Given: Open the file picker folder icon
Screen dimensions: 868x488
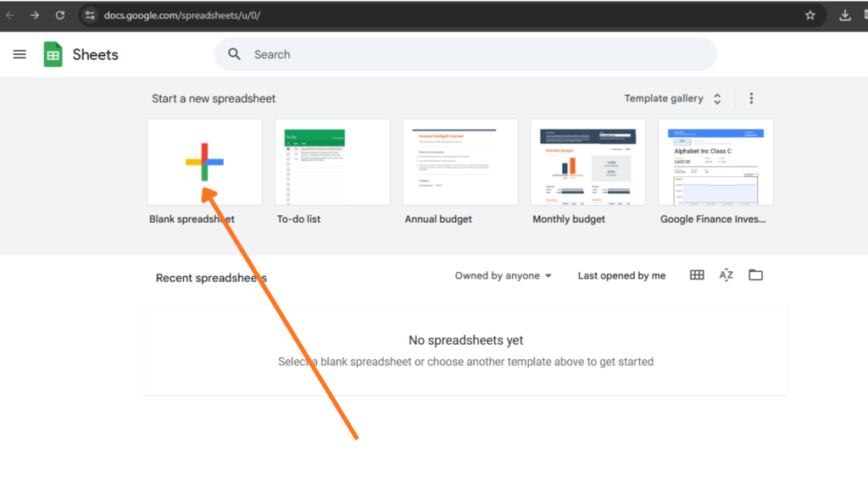Looking at the screenshot, I should (x=755, y=274).
